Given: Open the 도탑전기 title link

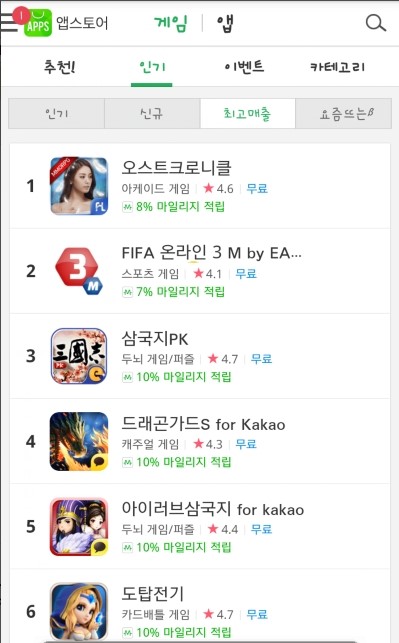Looking at the screenshot, I should pos(153,593).
